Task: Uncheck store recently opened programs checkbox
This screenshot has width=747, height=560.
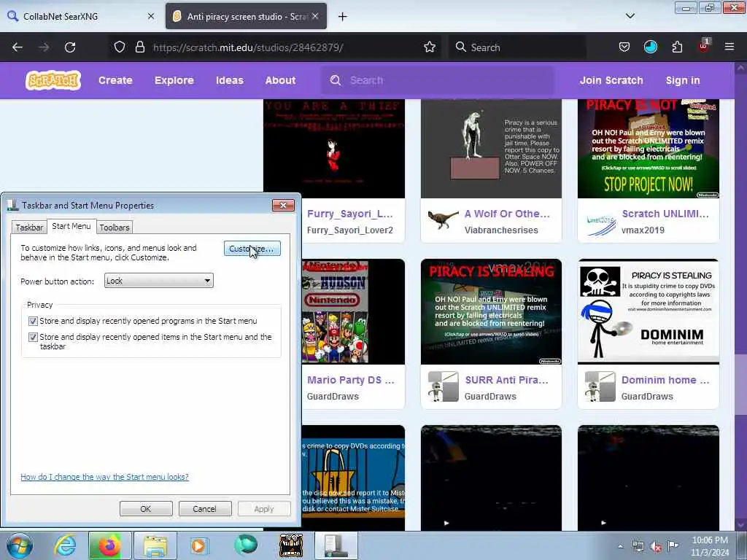Action: click(33, 321)
